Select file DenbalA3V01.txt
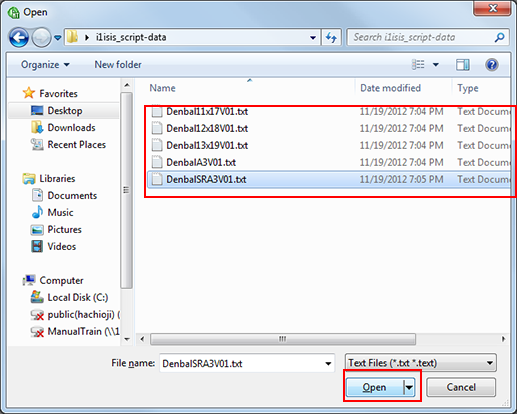This screenshot has width=517, height=414. 329,163
